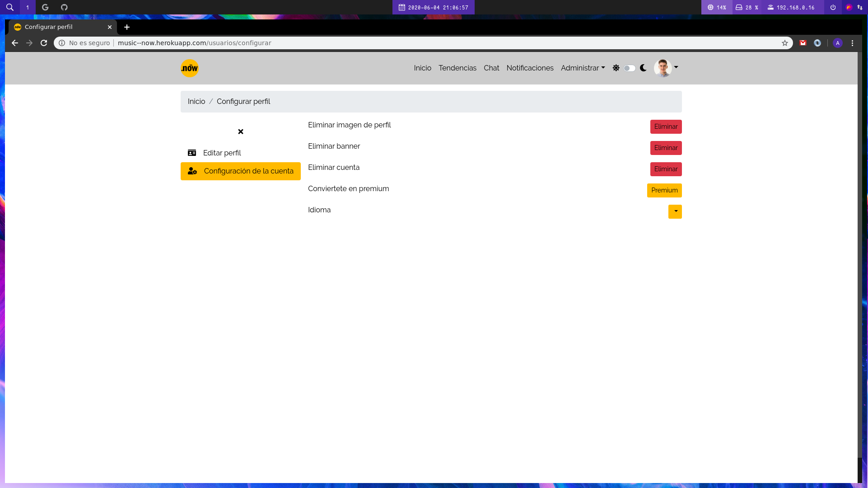Expand the Administrar dropdown
The image size is (868, 488).
coord(583,68)
